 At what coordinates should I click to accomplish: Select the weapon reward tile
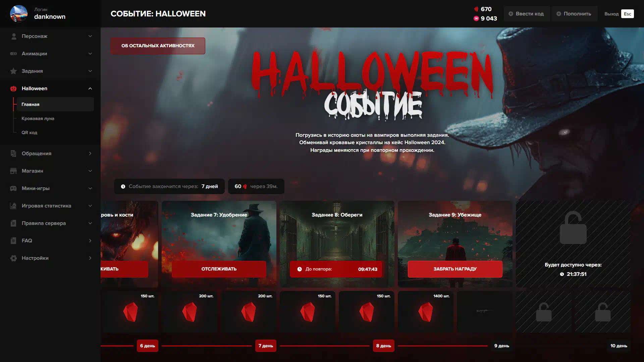[485, 312]
